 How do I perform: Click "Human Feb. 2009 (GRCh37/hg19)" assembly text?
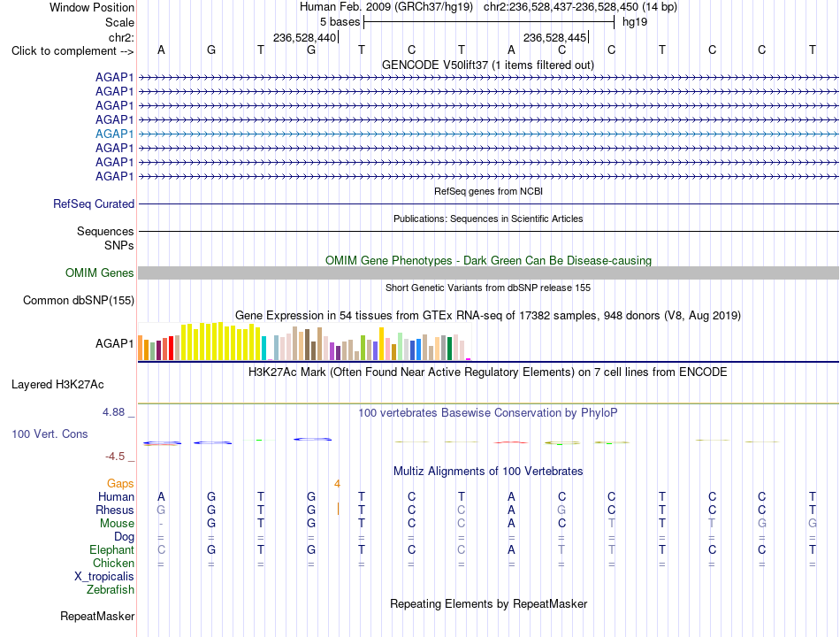click(x=386, y=7)
